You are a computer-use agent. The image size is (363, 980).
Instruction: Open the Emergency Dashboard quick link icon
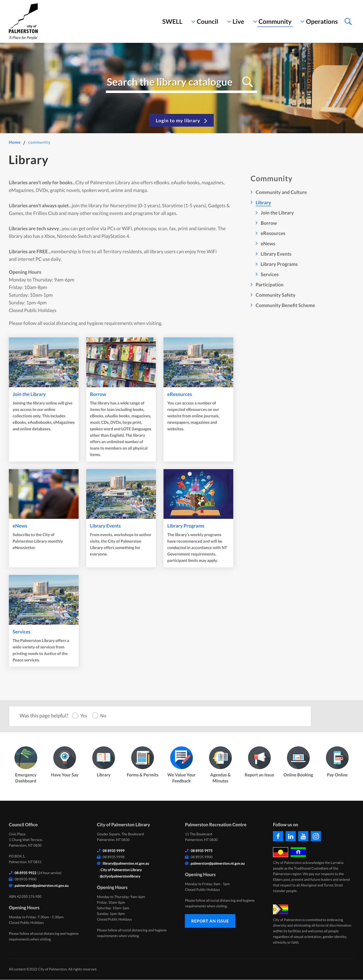point(26,757)
